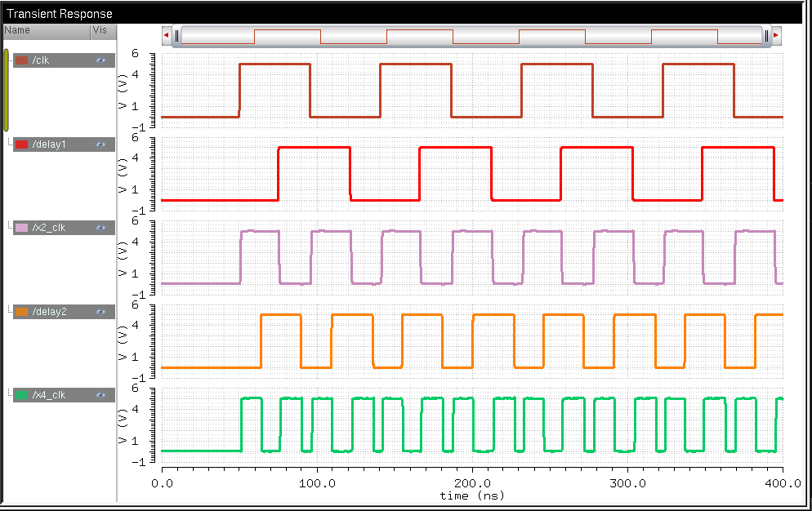Click the Vis column header
The width and height of the screenshot is (812, 511).
[102, 30]
